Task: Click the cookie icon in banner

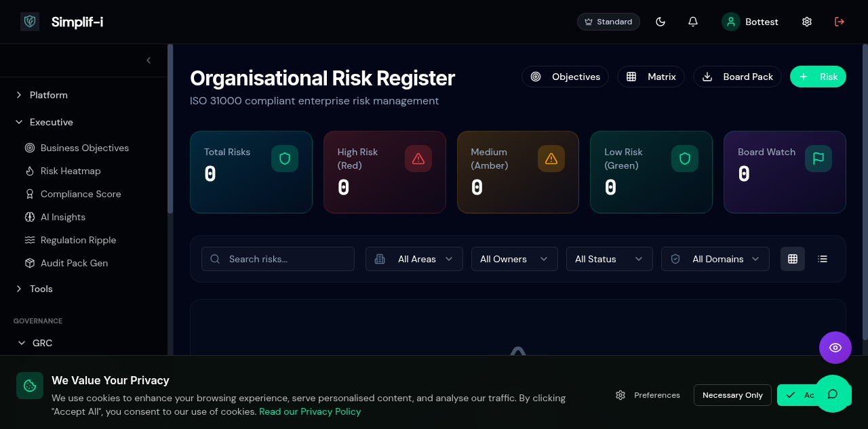Action: [30, 386]
